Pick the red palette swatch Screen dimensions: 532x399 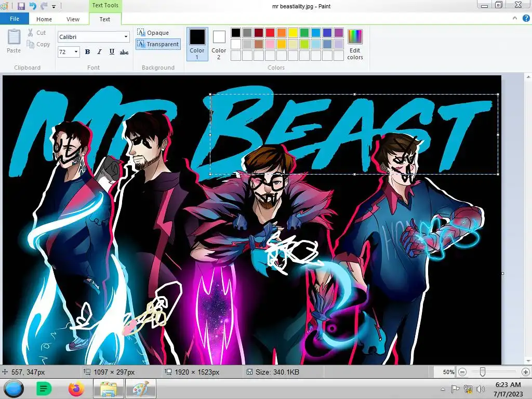[270, 33]
